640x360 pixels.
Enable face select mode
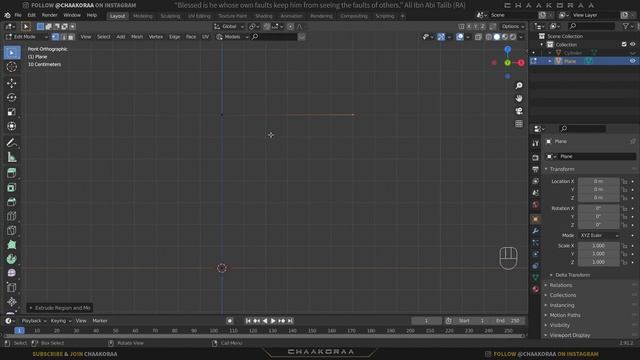click(x=71, y=37)
